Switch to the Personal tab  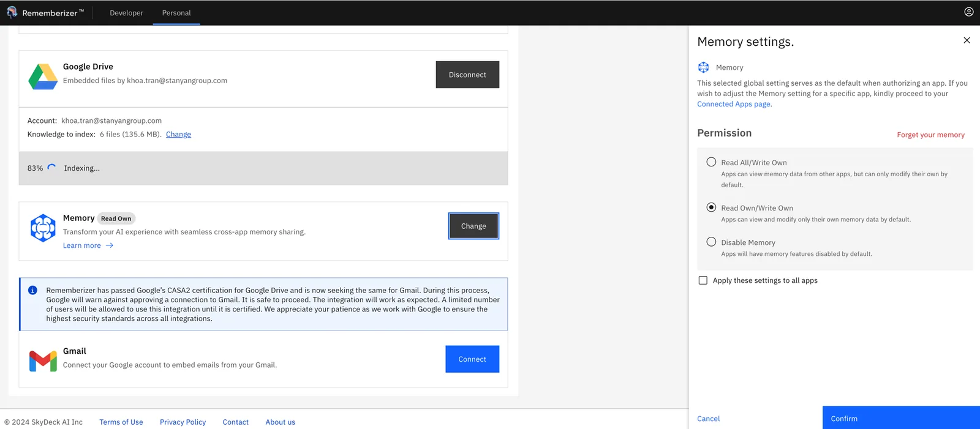tap(176, 13)
